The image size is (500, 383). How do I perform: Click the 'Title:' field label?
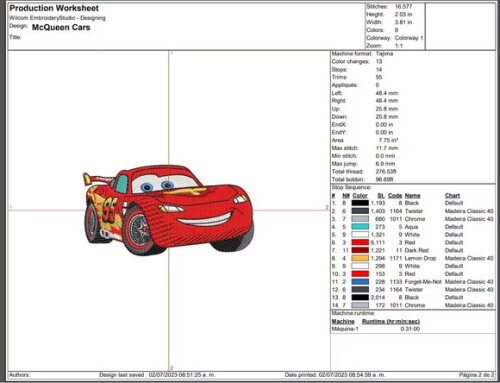click(x=15, y=37)
